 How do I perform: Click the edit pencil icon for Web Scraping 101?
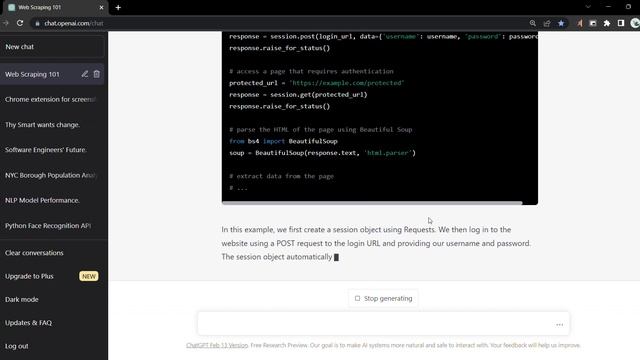tap(84, 74)
